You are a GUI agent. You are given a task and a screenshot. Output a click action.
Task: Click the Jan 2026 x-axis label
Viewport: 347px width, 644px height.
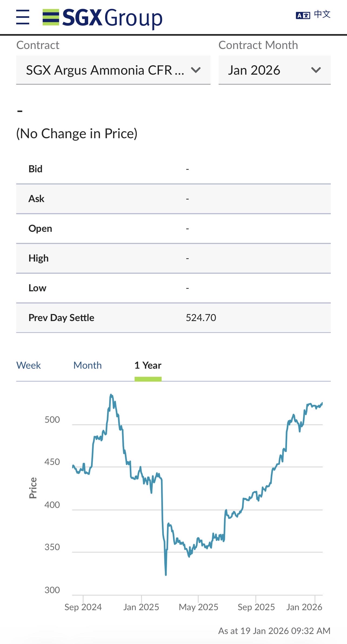click(x=304, y=607)
